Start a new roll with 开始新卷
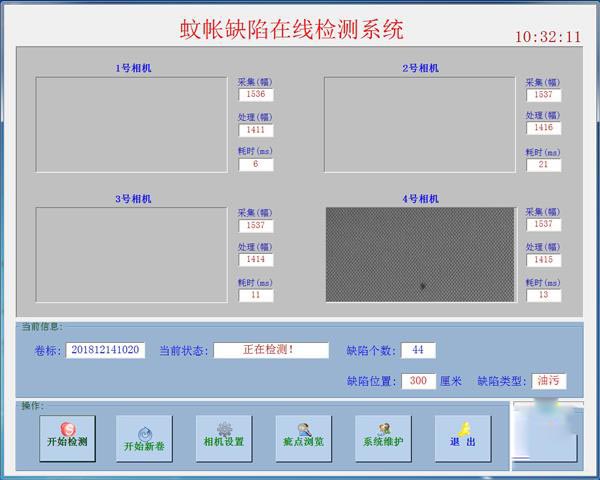The width and height of the screenshot is (600, 480). click(x=144, y=438)
